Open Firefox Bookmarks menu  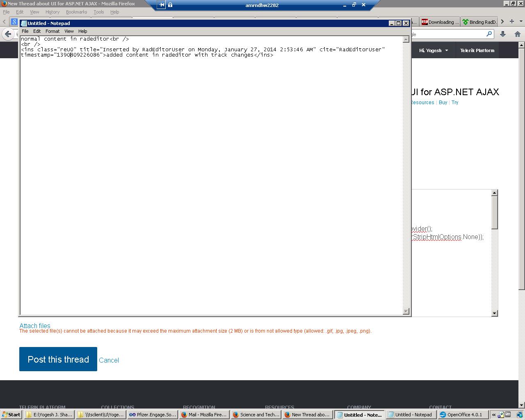point(77,12)
